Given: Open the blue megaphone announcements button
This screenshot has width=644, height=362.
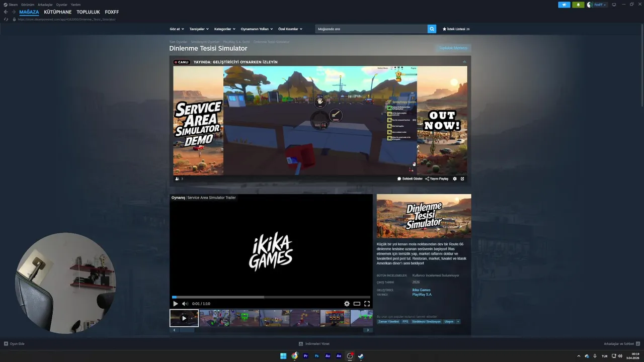Looking at the screenshot, I should pos(564,5).
